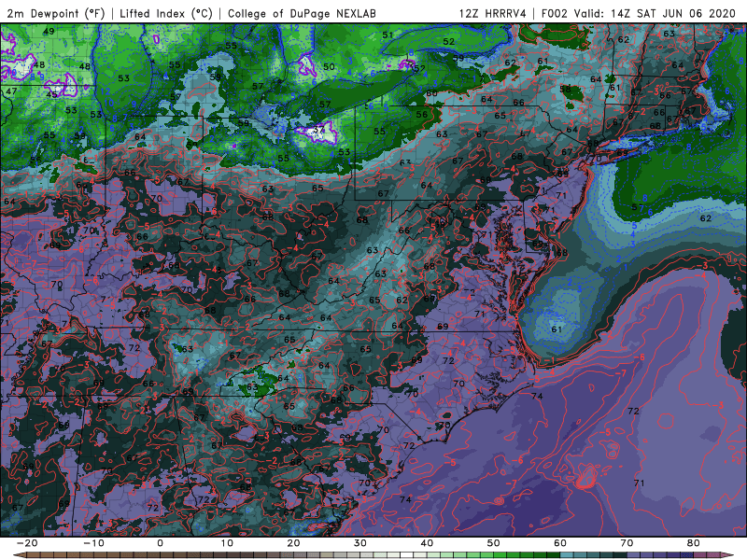Click the -10 label on the color scale
This screenshot has height=560, width=747.
click(x=93, y=543)
